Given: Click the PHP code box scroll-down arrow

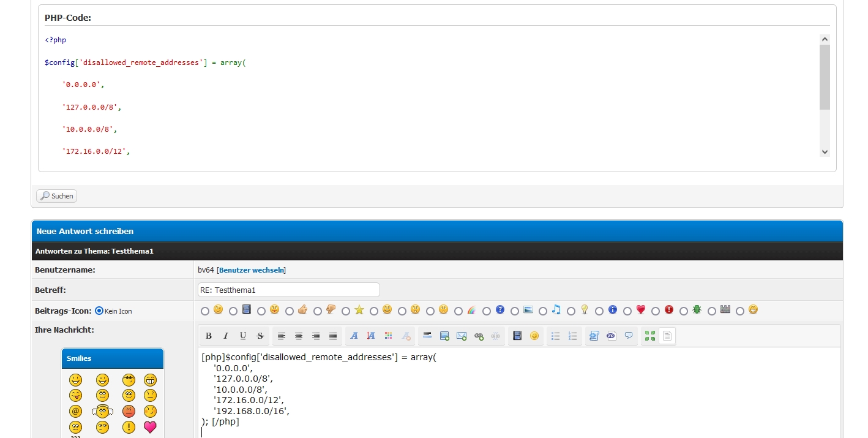Looking at the screenshot, I should pos(825,151).
